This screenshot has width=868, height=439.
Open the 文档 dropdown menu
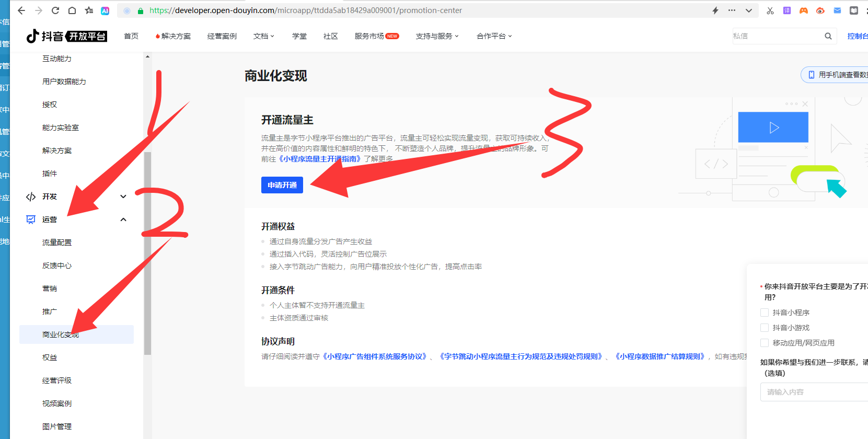(264, 36)
